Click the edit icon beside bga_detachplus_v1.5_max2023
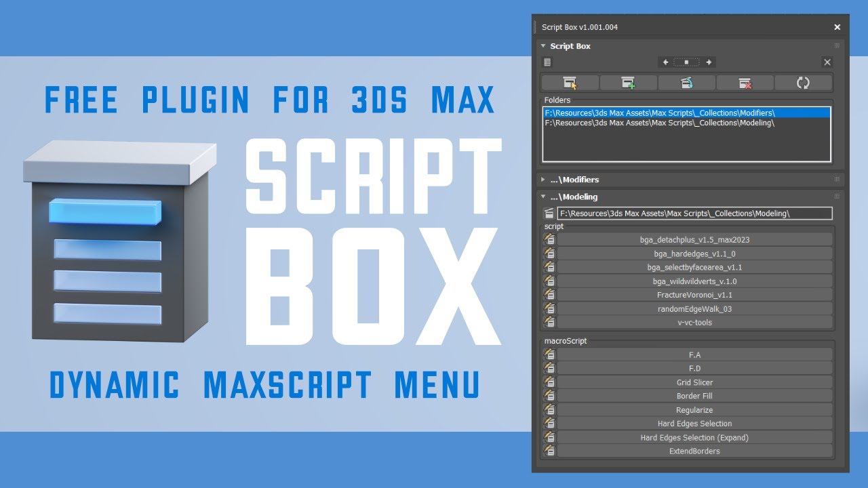The height and width of the screenshot is (488, 868). pos(549,239)
